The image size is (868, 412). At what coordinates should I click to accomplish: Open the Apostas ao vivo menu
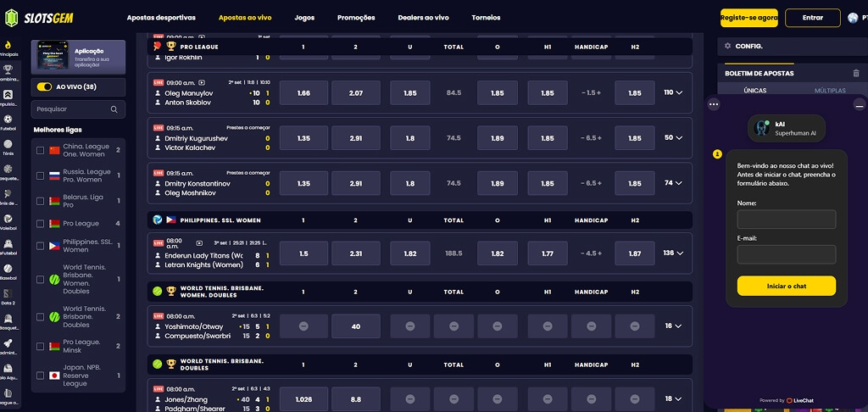[245, 18]
